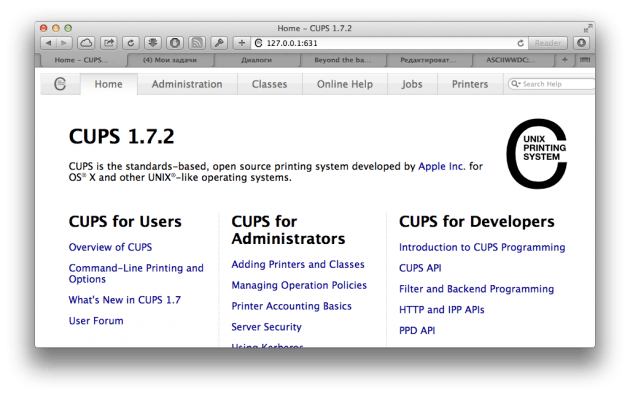Open Adding Printers and Classes link

(298, 264)
